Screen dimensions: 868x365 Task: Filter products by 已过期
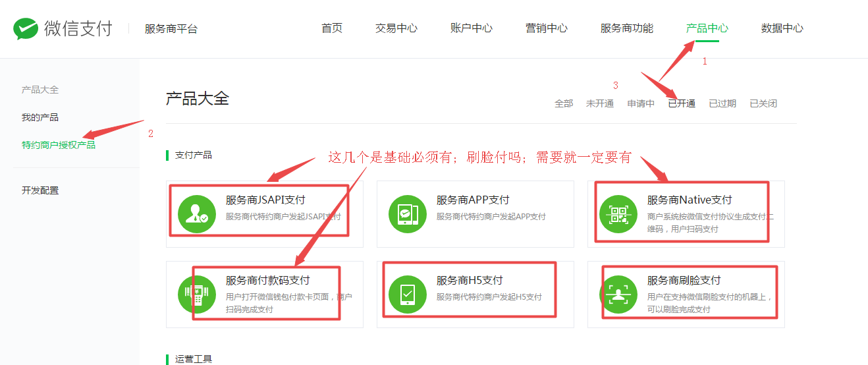[722, 103]
